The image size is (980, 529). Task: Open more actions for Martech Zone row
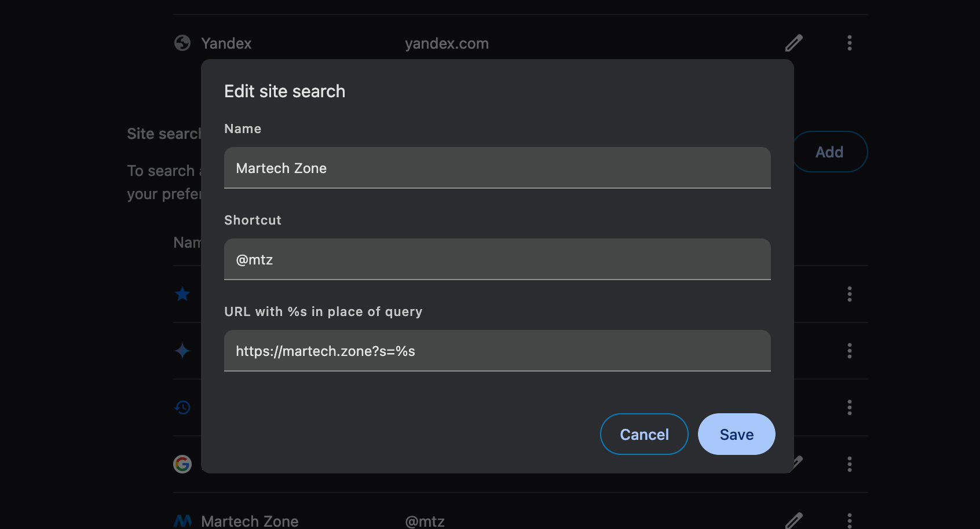pos(849,520)
